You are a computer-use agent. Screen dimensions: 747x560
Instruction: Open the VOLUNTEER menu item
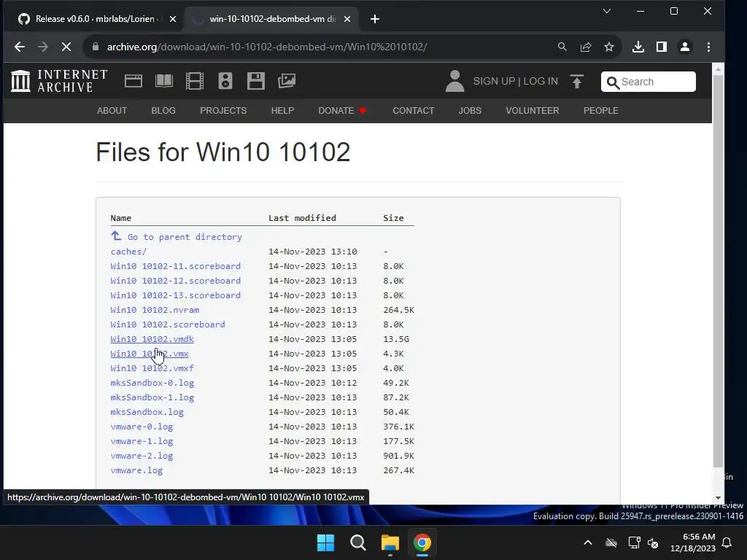pos(533,111)
